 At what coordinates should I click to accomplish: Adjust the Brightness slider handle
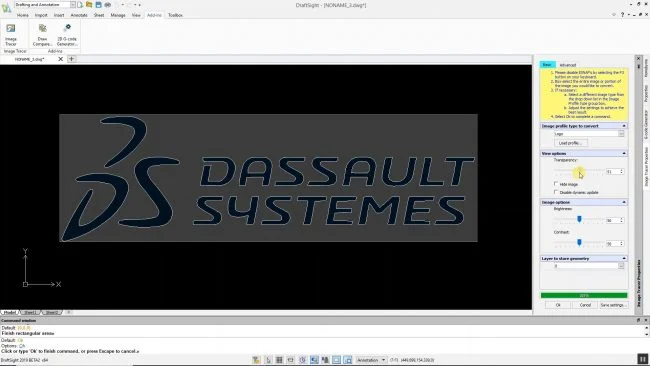(x=579, y=219)
